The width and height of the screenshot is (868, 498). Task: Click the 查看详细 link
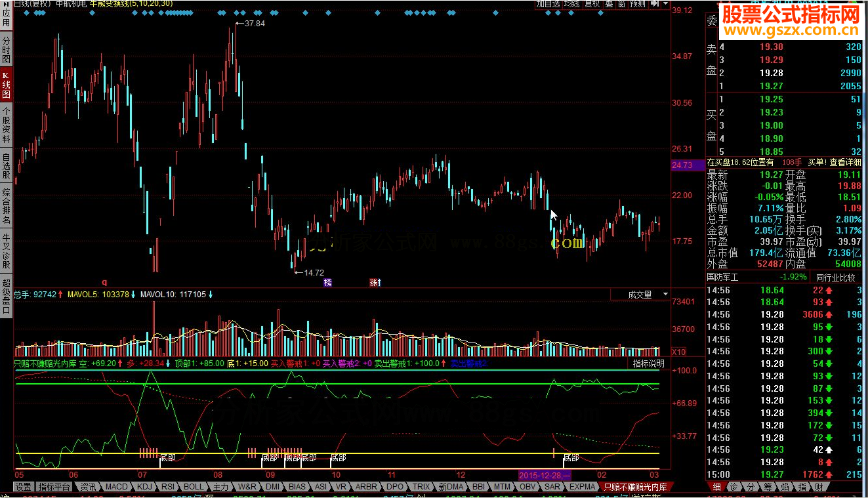click(x=845, y=162)
